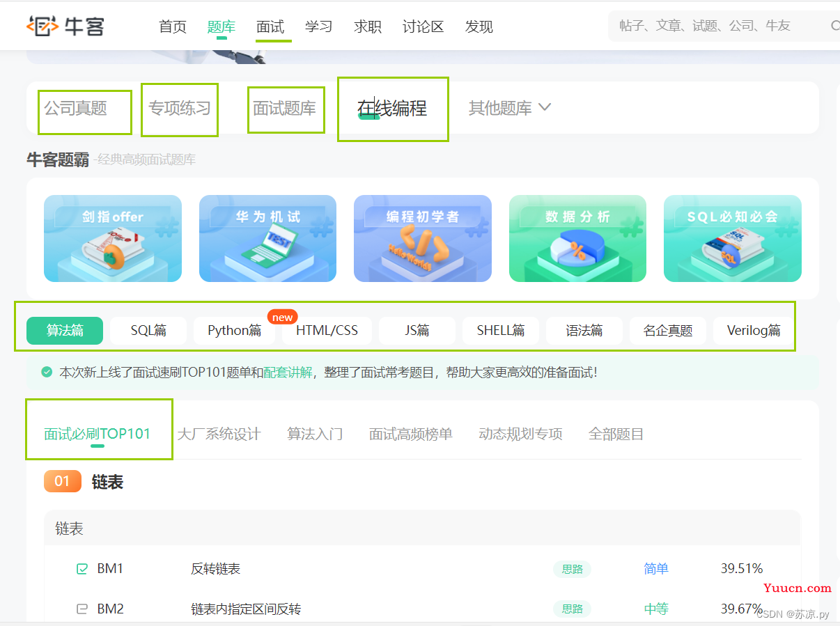Expand the 其他题库 dropdown
Viewport: 840px width, 626px height.
(x=510, y=108)
